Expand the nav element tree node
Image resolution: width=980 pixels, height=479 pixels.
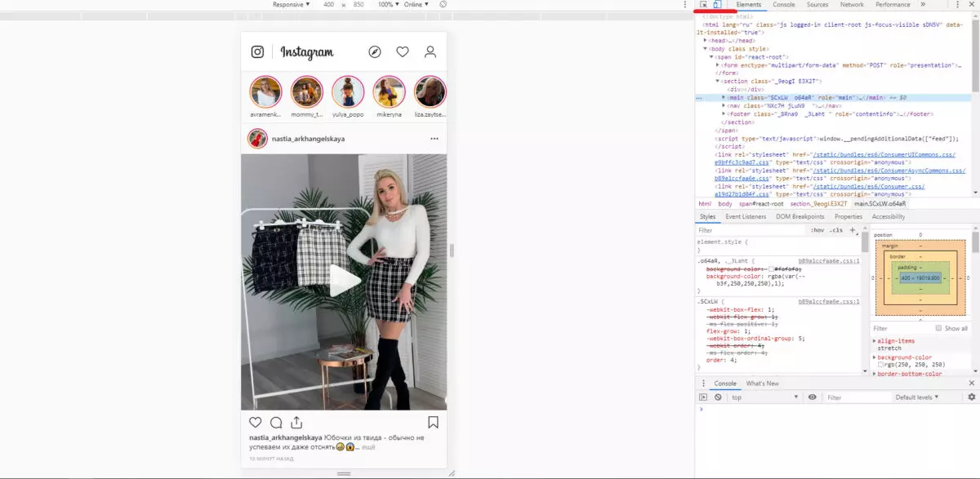tap(724, 106)
